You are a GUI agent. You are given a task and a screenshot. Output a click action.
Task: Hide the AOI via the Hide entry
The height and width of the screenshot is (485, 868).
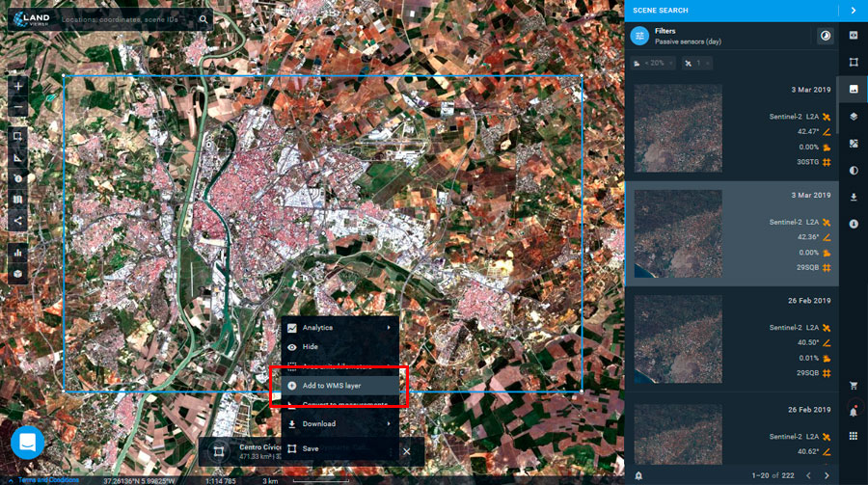tap(339, 346)
